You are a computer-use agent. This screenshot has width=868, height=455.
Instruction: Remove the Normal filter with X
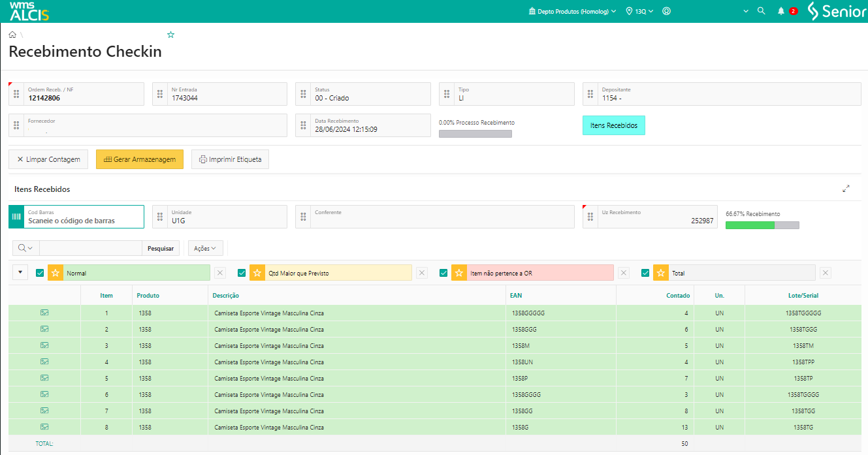tap(220, 273)
